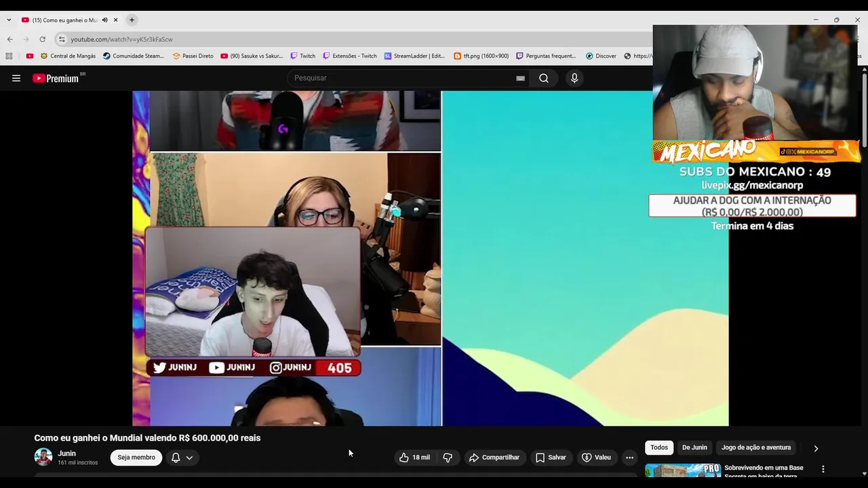Screen dimensions: 868x488
Task: Select the Todos filter chip
Action: tap(659, 447)
